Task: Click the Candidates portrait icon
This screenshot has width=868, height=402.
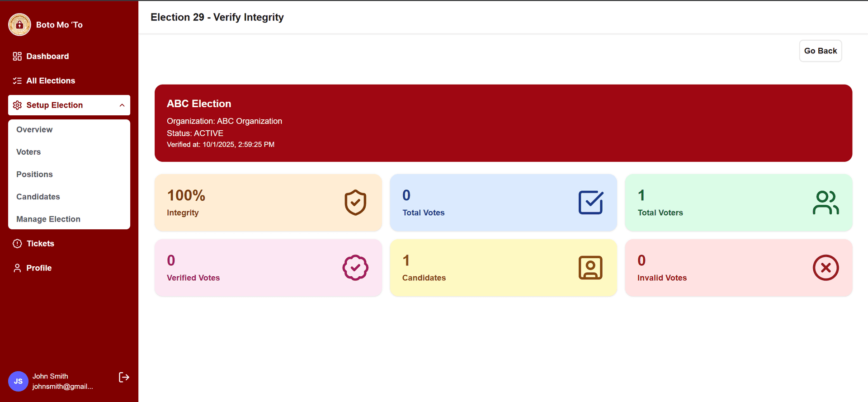Action: click(590, 268)
